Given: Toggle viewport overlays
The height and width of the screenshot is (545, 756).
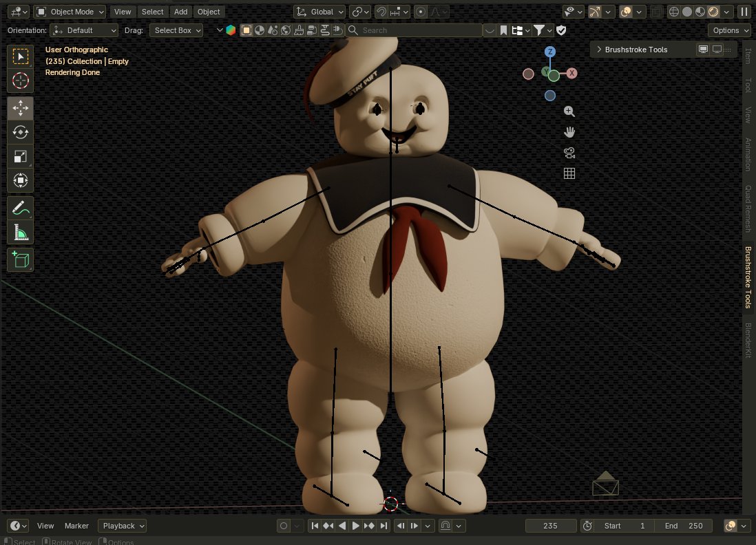Looking at the screenshot, I should pyautogui.click(x=626, y=12).
